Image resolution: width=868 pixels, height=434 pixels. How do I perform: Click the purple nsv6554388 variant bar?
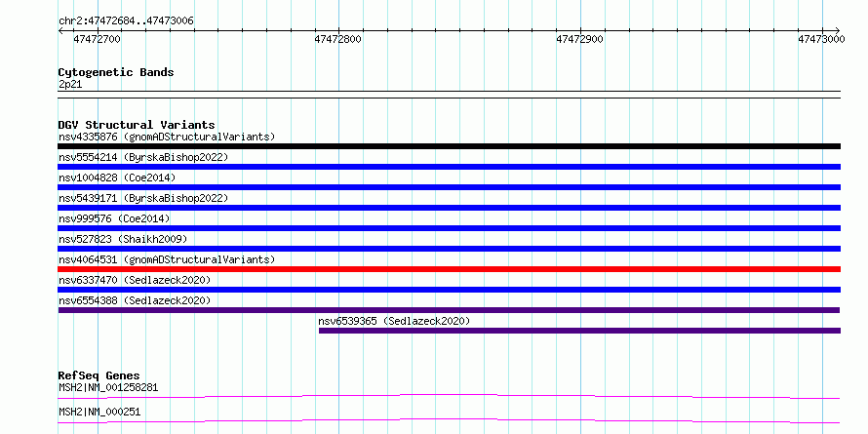tap(449, 310)
